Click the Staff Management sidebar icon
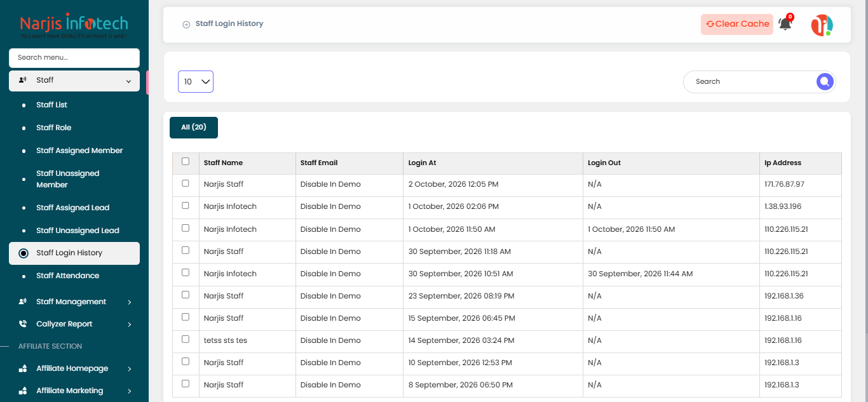868x402 pixels. 23,302
